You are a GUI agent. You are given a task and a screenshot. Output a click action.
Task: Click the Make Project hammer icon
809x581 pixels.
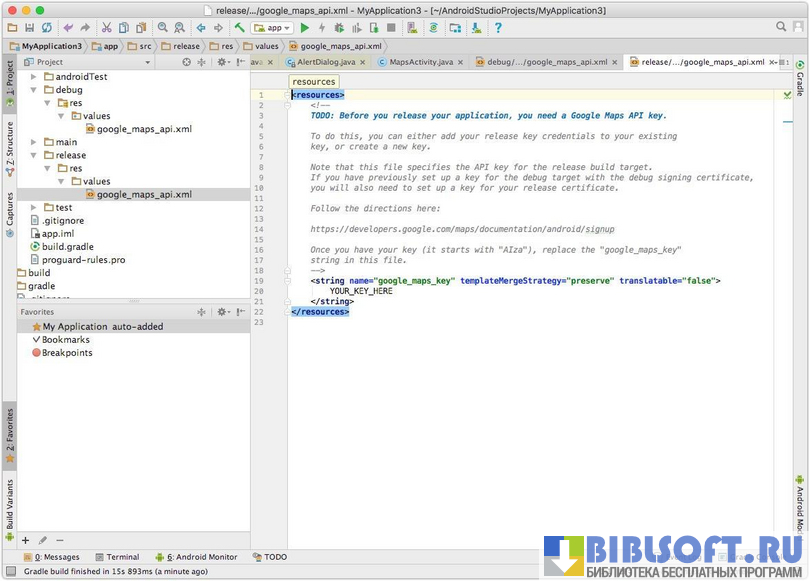point(239,28)
